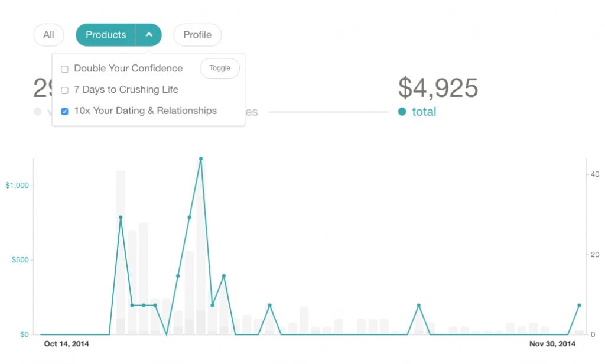Select the 7 Days to Crushing Life label
Image resolution: width=605 pixels, height=364 pixels.
pos(126,90)
